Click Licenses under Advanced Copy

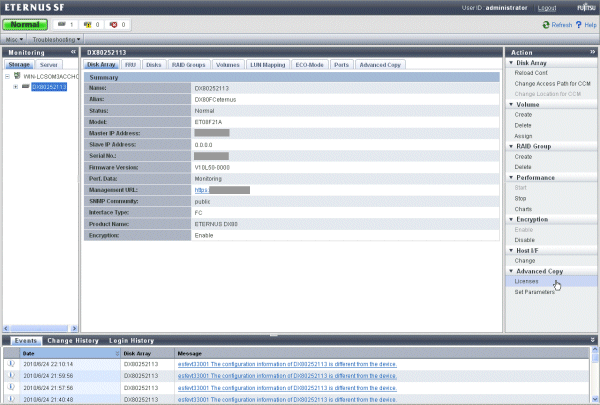point(526,281)
